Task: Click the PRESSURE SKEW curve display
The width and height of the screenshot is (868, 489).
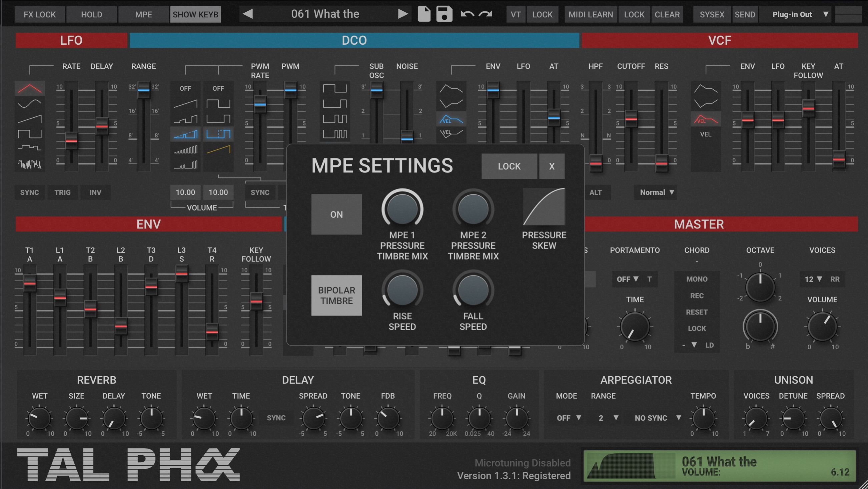Action: coord(544,206)
